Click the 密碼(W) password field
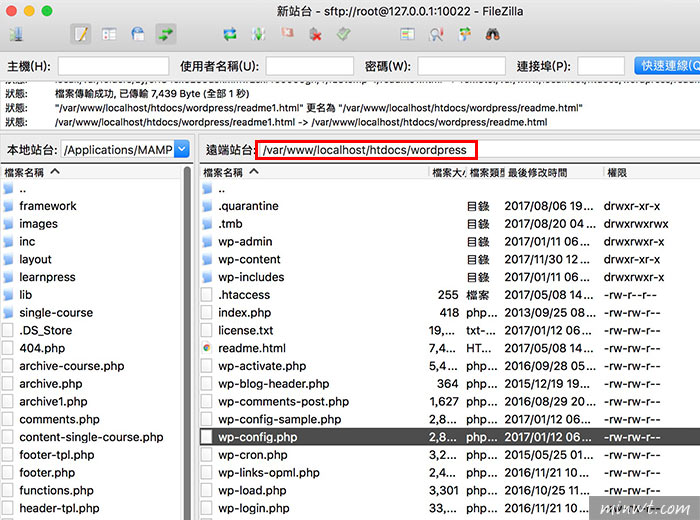Image resolution: width=700 pixels, height=520 pixels. [461, 66]
